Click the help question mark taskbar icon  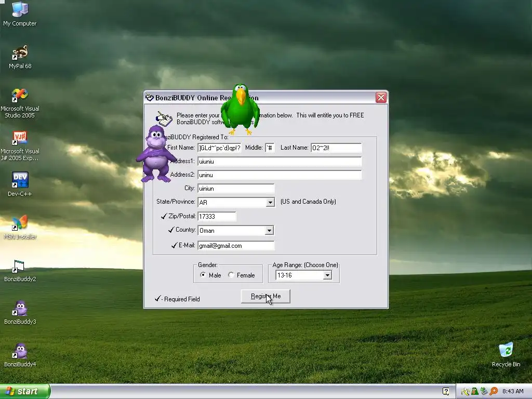point(446,391)
